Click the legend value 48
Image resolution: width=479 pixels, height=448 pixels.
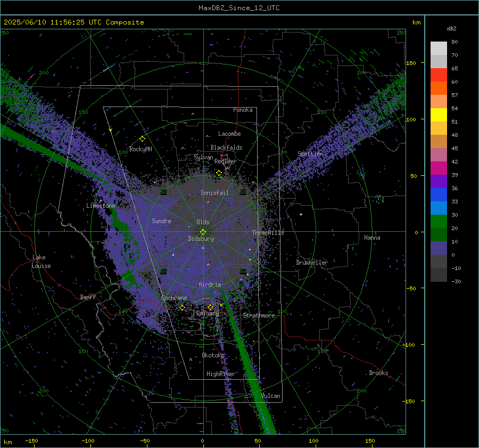point(455,135)
